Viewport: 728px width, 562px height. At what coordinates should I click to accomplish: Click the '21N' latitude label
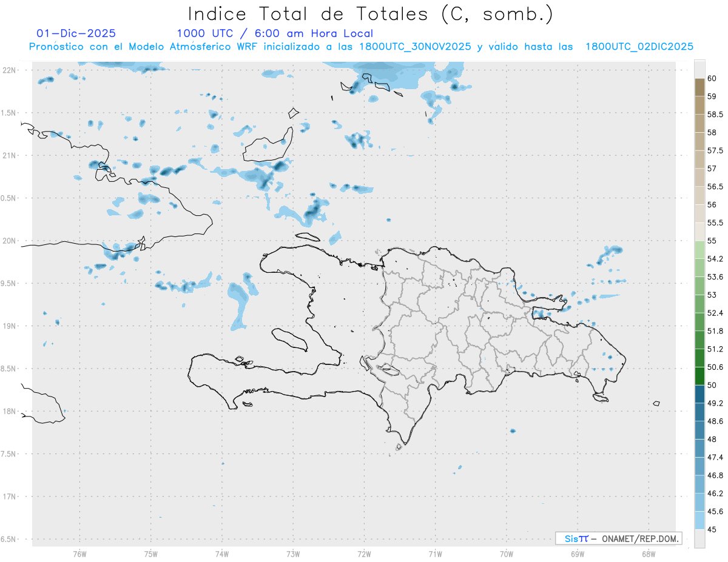[x=9, y=155]
